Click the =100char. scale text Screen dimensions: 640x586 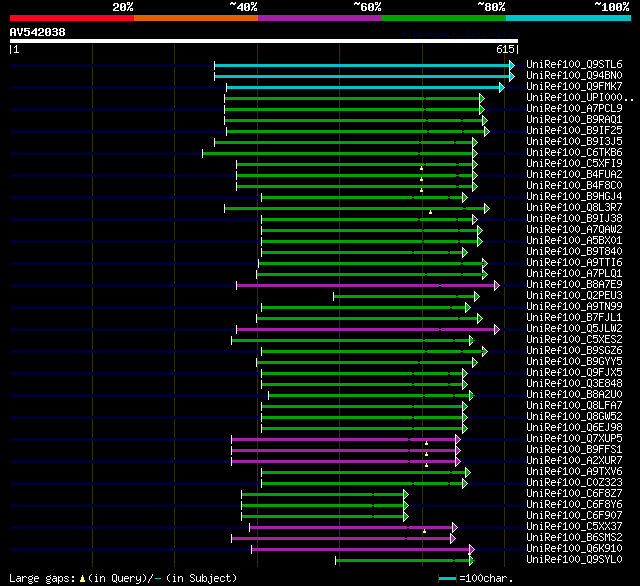click(486, 578)
